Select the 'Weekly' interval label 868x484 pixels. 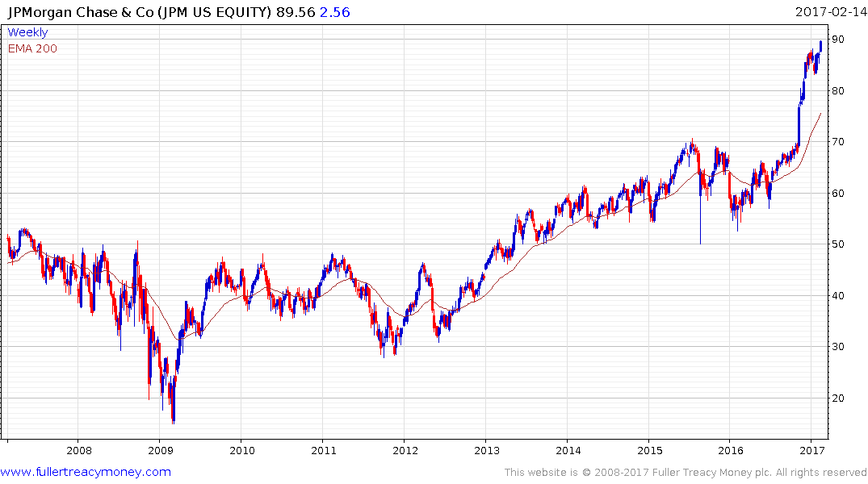click(27, 32)
